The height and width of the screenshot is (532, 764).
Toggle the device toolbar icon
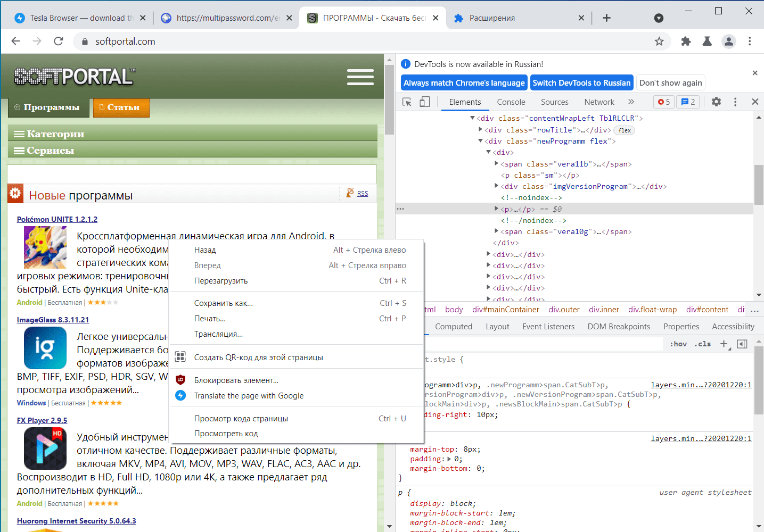click(x=424, y=102)
